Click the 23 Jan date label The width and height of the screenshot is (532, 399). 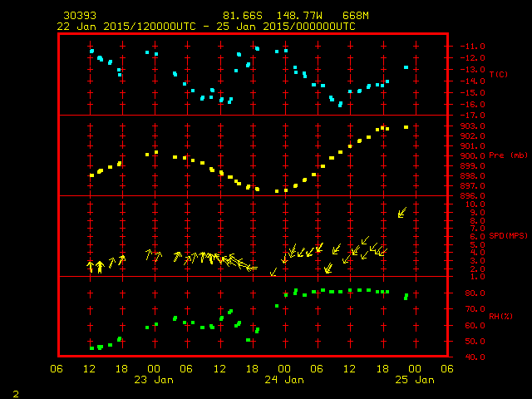[155, 380]
